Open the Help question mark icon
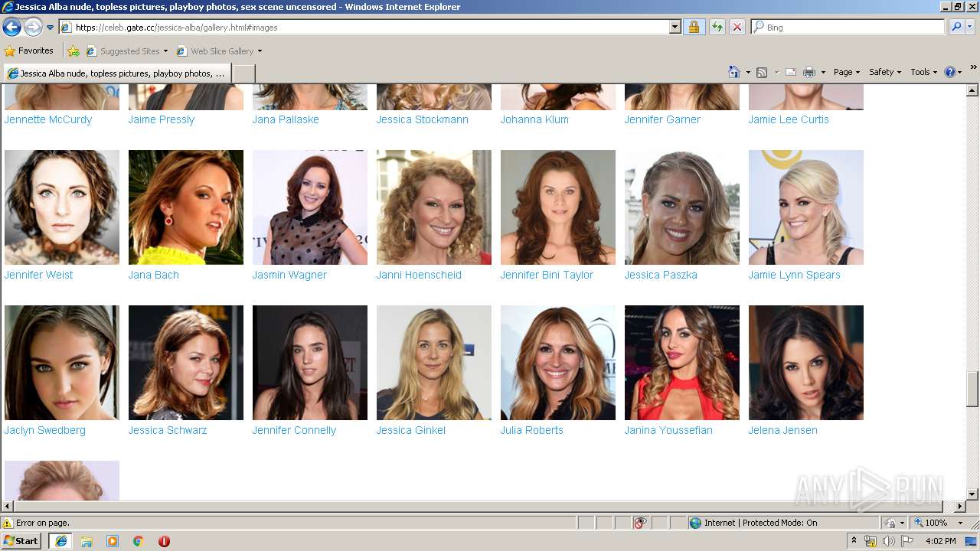This screenshot has width=980, height=551. (x=949, y=72)
